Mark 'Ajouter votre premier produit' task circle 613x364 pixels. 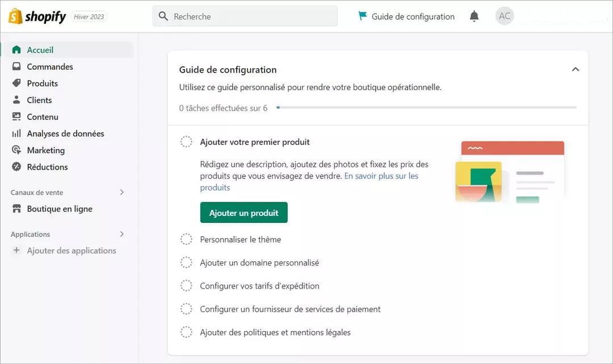(186, 142)
